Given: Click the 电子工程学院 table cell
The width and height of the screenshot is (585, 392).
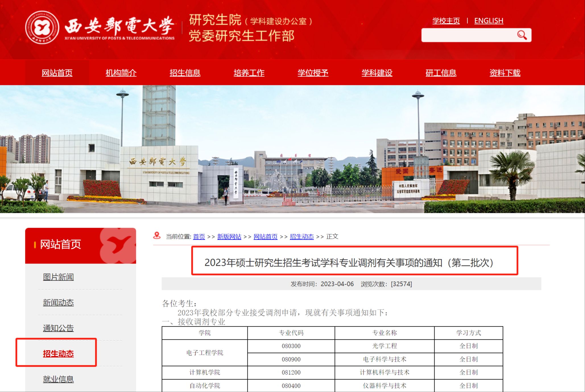Looking at the screenshot, I should pos(205,353).
